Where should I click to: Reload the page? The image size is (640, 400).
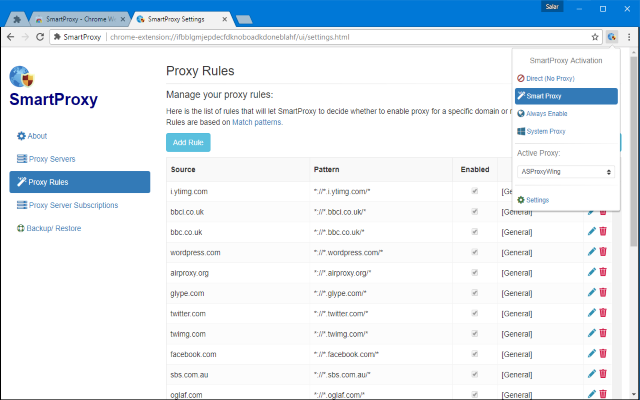click(x=40, y=37)
